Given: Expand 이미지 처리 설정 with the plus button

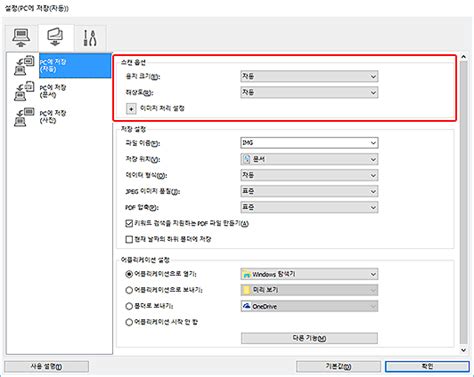Looking at the screenshot, I should [x=131, y=109].
